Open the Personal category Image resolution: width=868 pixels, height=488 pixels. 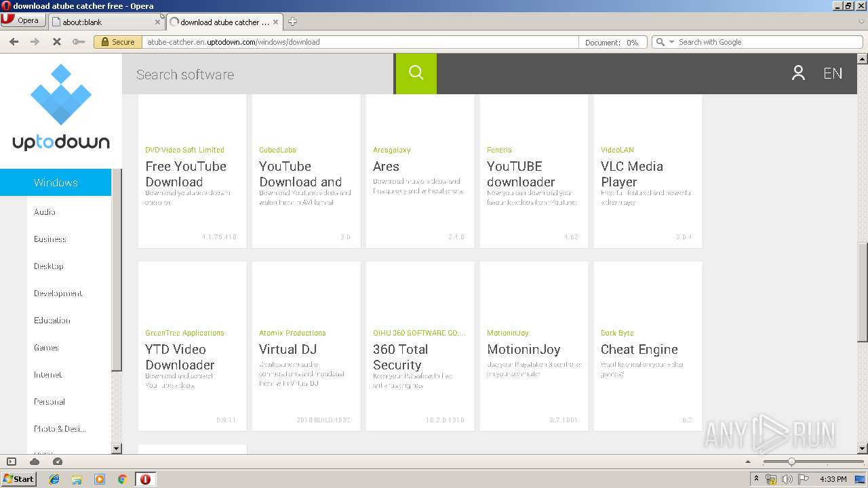pos(50,402)
